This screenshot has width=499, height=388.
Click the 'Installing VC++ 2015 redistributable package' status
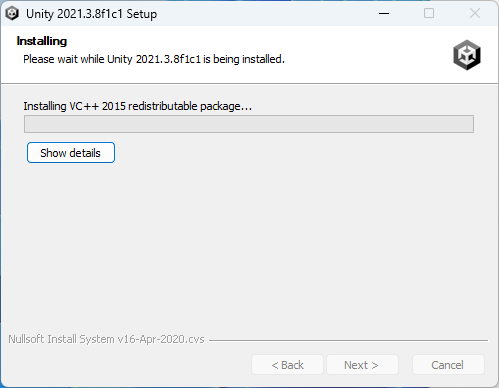(x=137, y=106)
